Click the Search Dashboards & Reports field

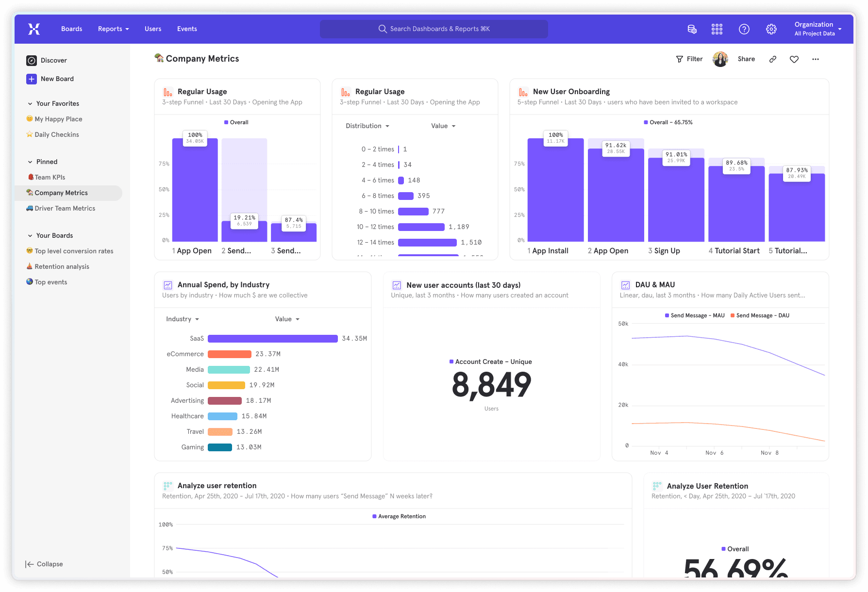pos(434,29)
